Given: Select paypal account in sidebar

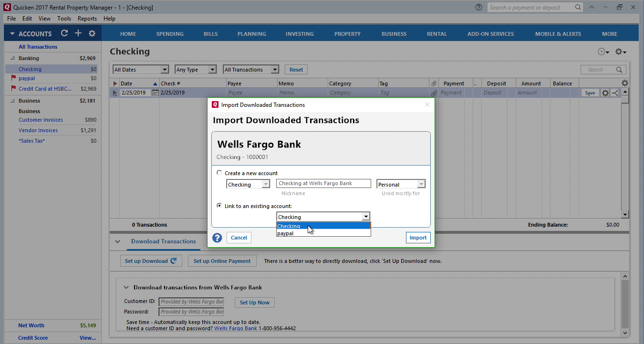Looking at the screenshot, I should (x=27, y=78).
